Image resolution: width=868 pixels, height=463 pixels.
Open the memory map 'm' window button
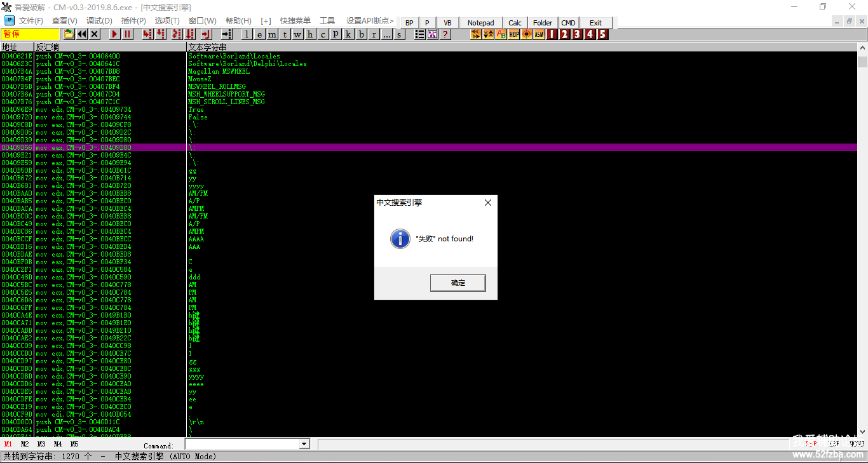272,34
